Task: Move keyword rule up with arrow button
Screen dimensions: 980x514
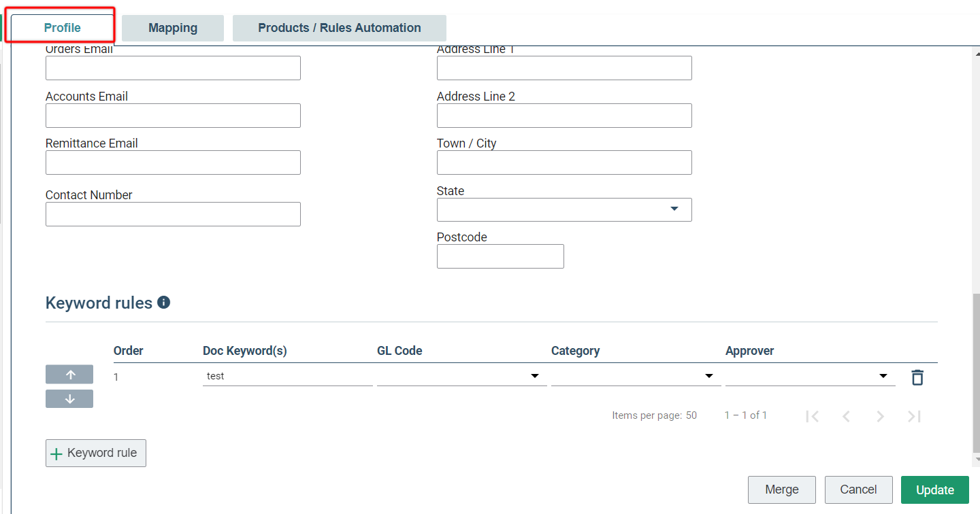Action: 69,375
